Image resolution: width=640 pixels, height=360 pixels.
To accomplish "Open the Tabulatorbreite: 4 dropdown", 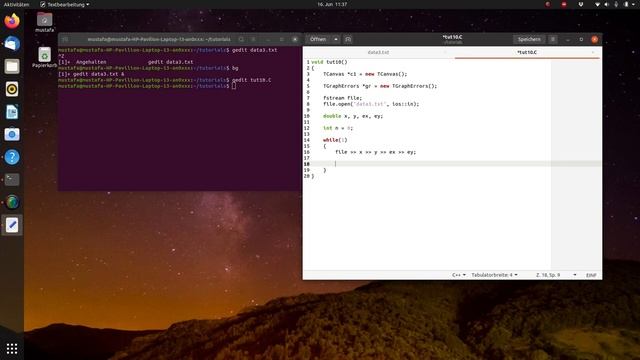I will pyautogui.click(x=494, y=275).
